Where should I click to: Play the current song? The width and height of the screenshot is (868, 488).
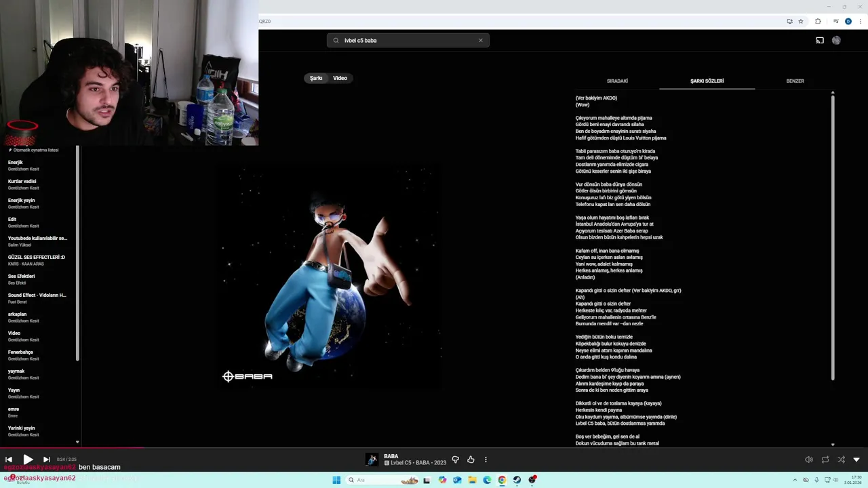pyautogui.click(x=28, y=460)
